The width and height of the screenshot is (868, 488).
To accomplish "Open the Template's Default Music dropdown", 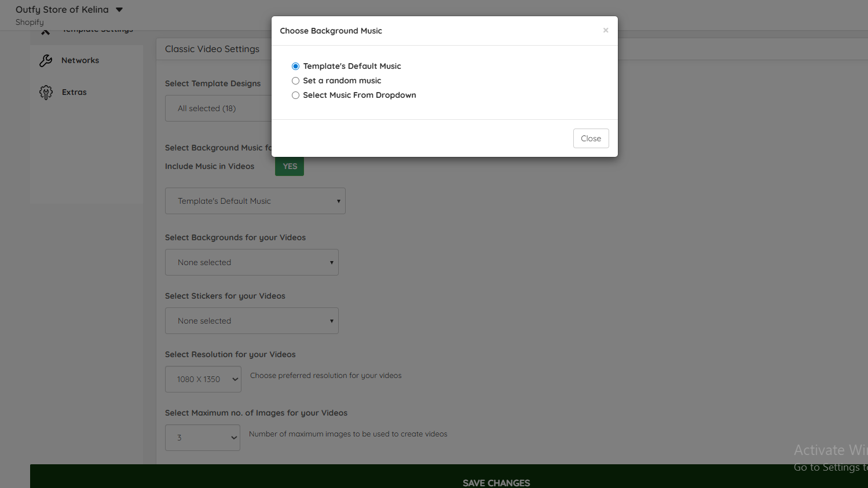I will [255, 201].
